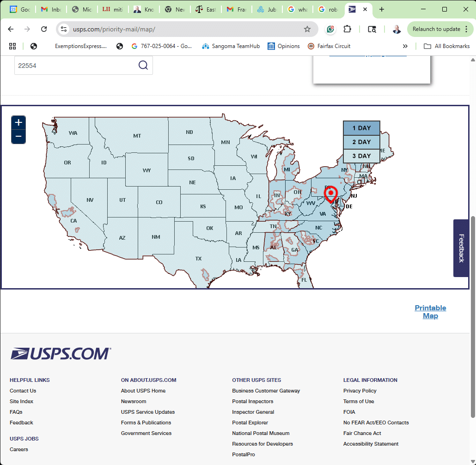The image size is (476, 465).
Task: Expand the hidden bookmarks chevron
Action: [x=405, y=46]
